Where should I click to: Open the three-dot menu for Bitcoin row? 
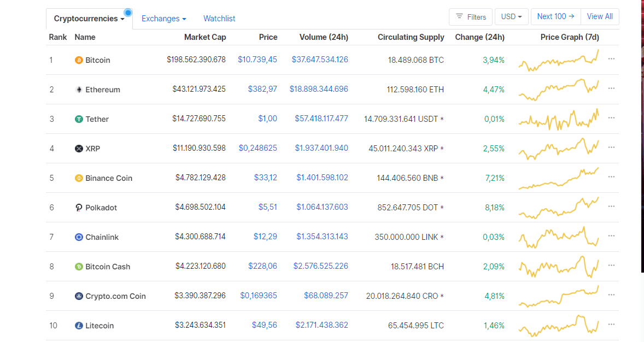[611, 59]
